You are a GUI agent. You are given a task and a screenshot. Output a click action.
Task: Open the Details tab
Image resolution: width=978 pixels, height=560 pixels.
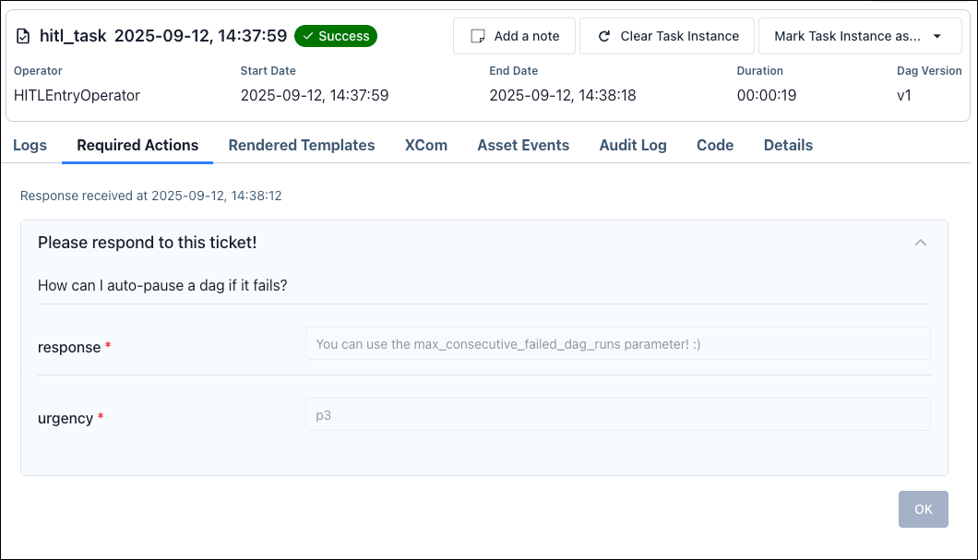point(788,145)
